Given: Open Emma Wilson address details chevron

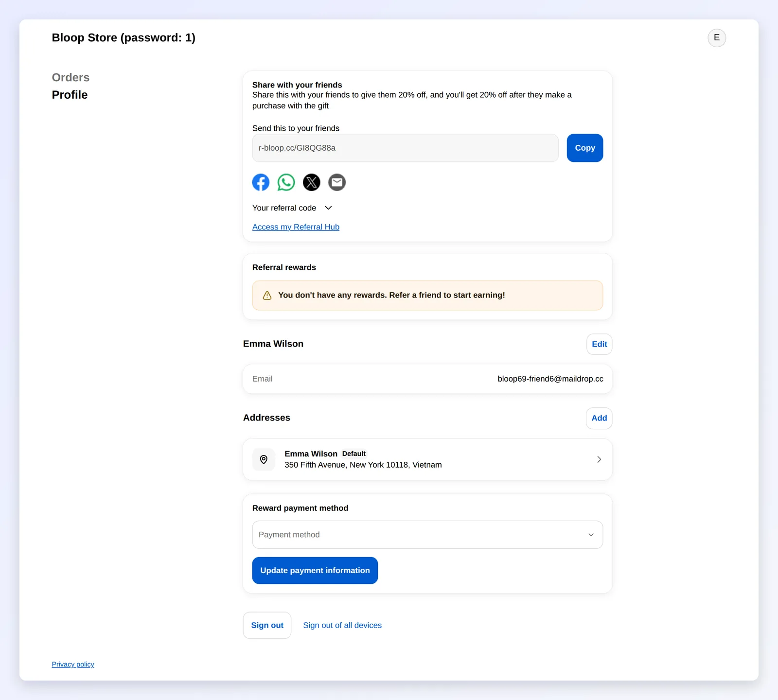Looking at the screenshot, I should point(599,459).
